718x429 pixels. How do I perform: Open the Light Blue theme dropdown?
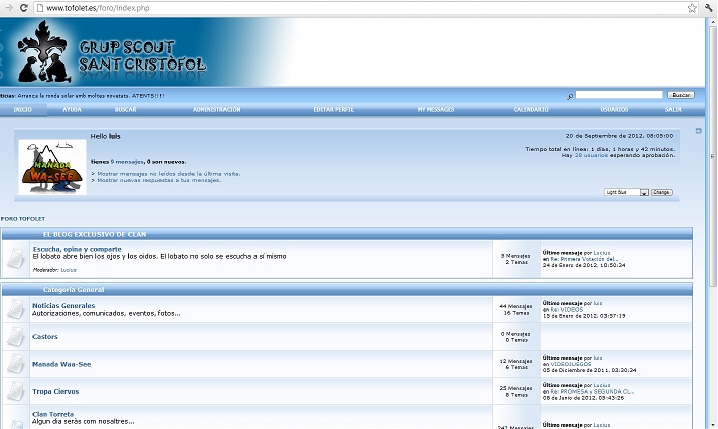626,192
